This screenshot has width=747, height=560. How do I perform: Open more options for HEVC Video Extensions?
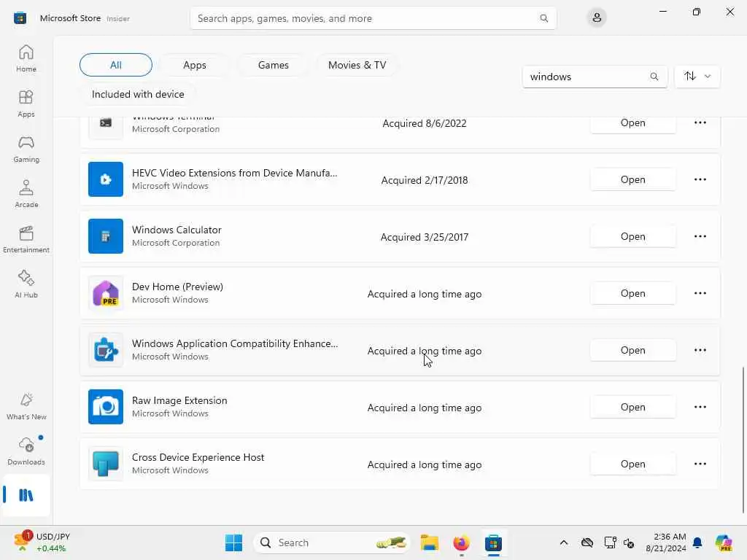click(700, 179)
